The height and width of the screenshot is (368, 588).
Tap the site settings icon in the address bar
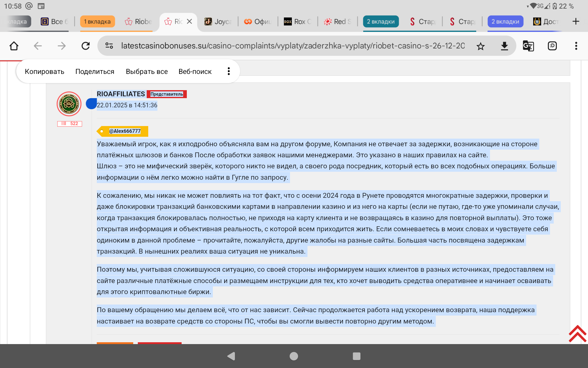(x=109, y=46)
